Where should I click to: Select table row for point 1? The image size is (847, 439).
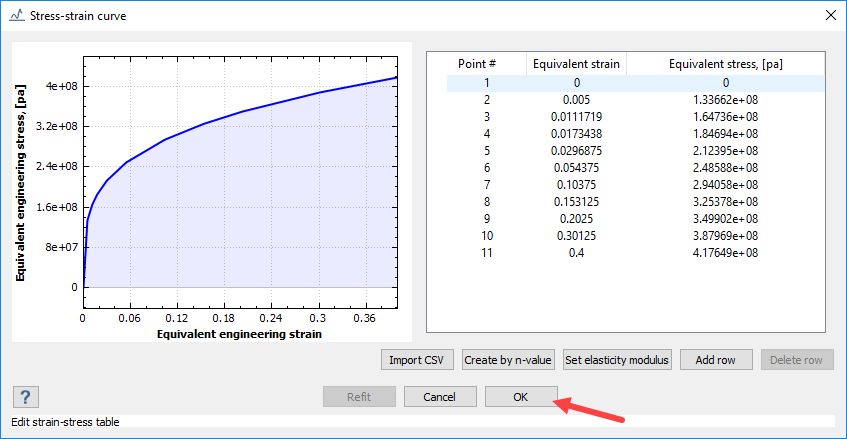click(x=486, y=83)
